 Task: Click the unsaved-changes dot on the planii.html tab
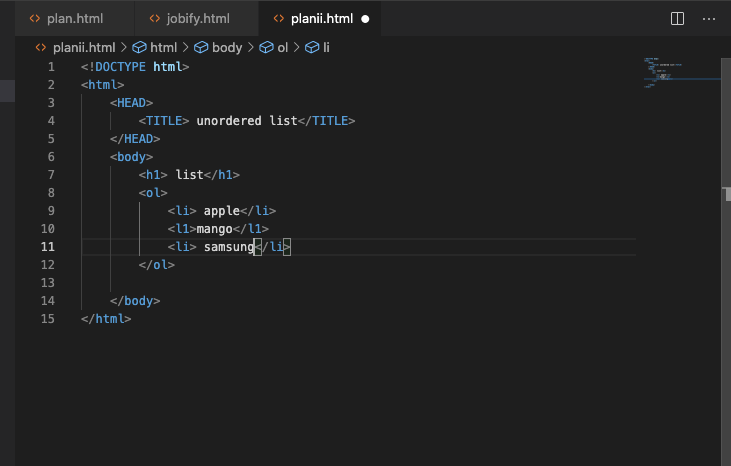pos(365,19)
